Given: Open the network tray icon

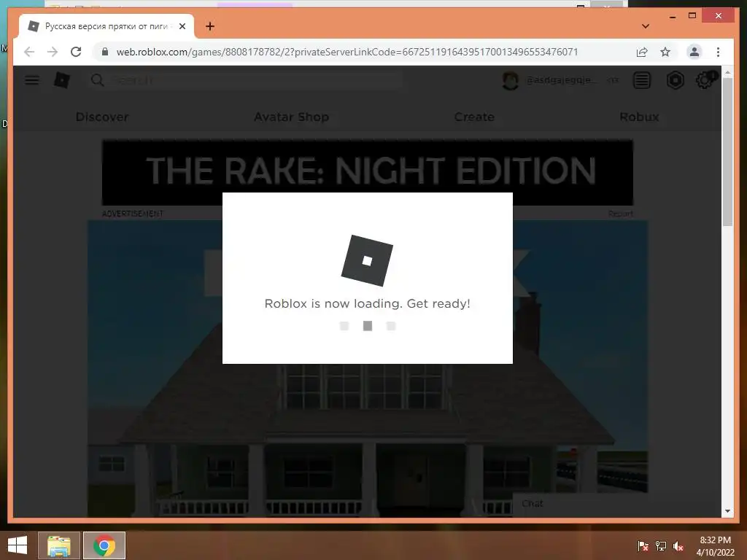Looking at the screenshot, I should pyautogui.click(x=661, y=546).
